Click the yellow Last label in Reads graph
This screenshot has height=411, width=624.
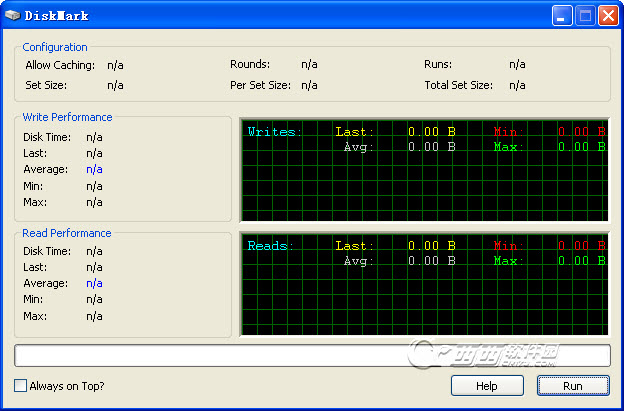tap(354, 246)
